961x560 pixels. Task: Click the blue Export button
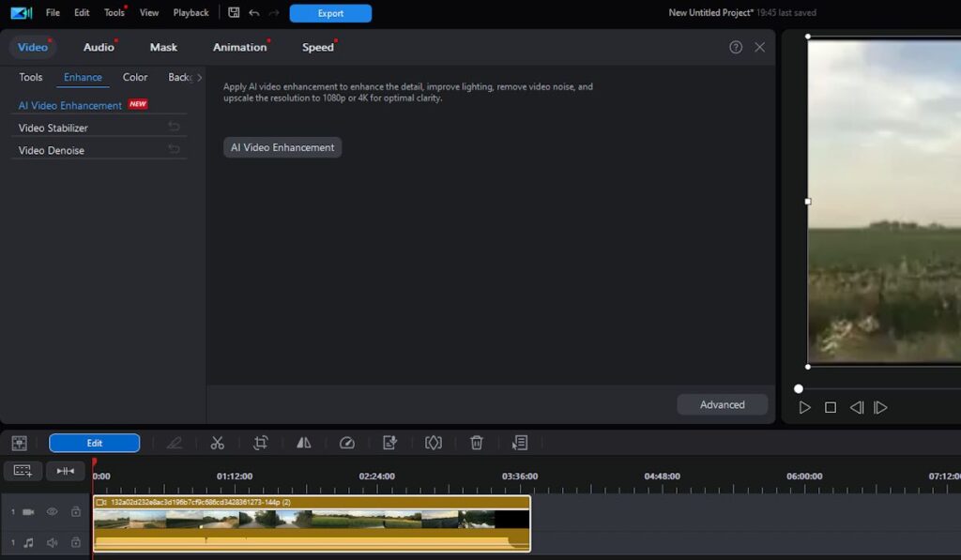(x=330, y=13)
